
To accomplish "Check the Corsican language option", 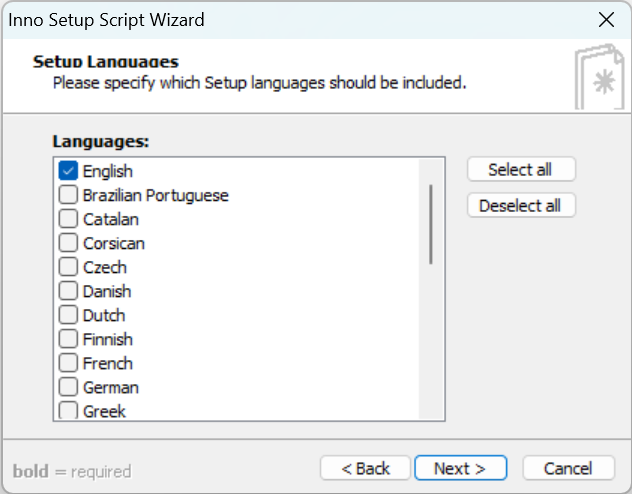I will [x=68, y=243].
